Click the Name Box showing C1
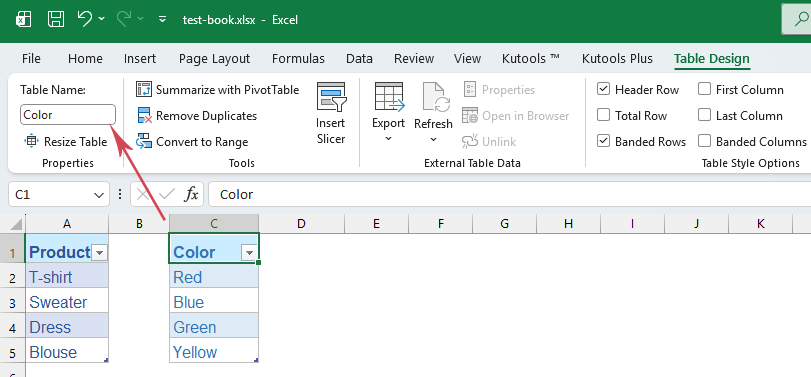 click(x=50, y=194)
